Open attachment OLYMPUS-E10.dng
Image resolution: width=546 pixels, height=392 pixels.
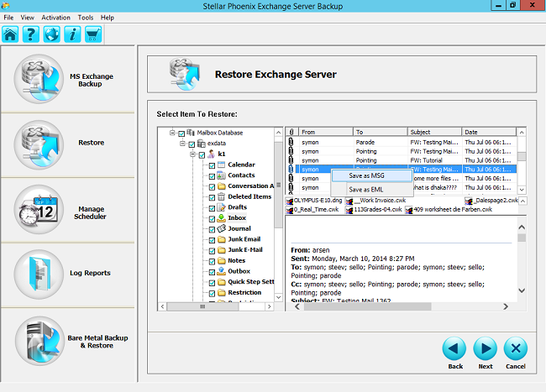314,201
